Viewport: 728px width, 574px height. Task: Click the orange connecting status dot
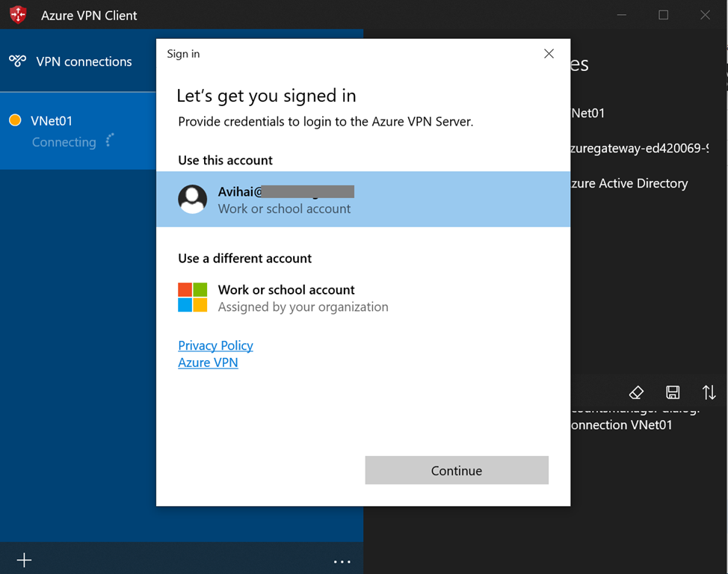pos(15,120)
